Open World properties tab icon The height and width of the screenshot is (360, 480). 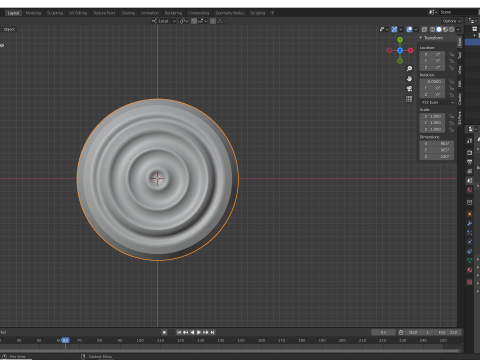coord(470,190)
